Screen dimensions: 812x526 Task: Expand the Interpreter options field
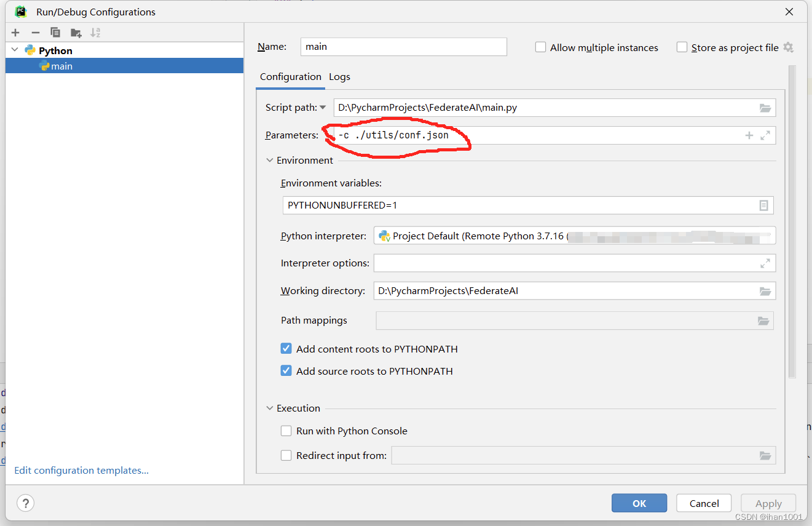(765, 263)
